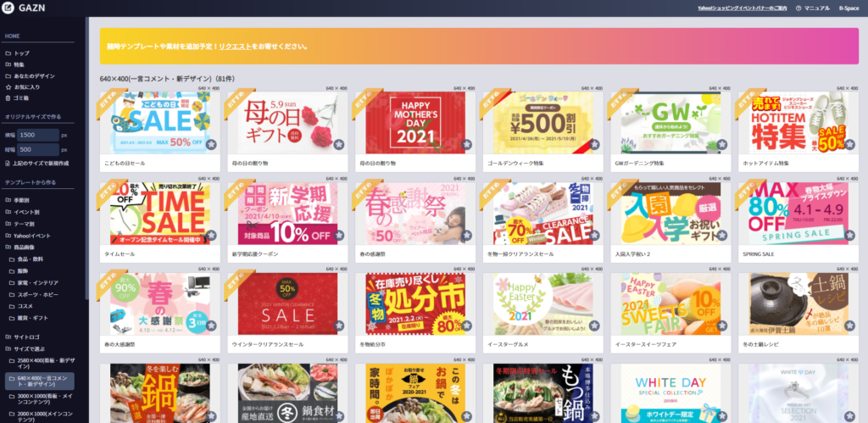Star the SPRING SALE template
The width and height of the screenshot is (868, 423).
point(849,236)
